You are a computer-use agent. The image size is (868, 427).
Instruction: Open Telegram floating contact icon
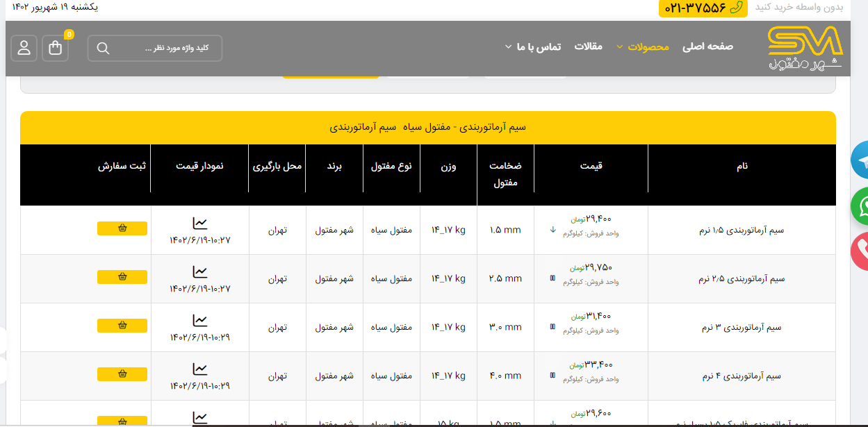pyautogui.click(x=862, y=160)
